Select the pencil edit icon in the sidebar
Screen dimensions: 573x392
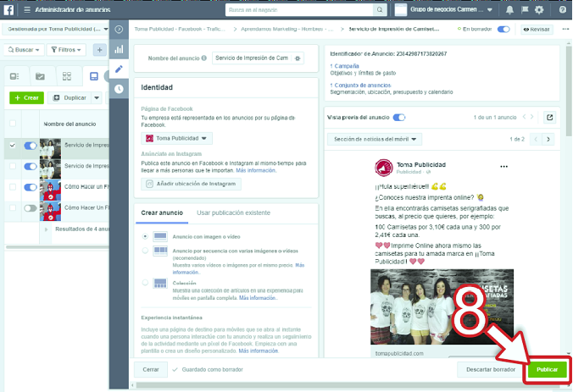coord(119,69)
